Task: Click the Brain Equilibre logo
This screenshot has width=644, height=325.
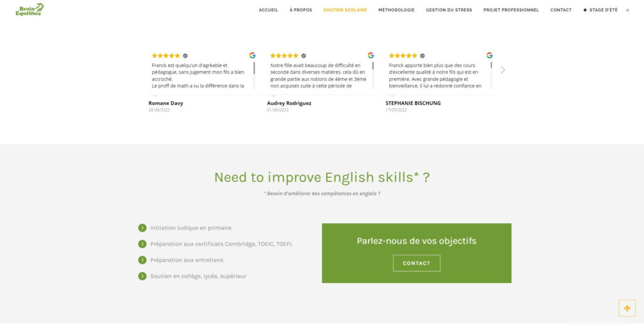Action: pyautogui.click(x=30, y=10)
